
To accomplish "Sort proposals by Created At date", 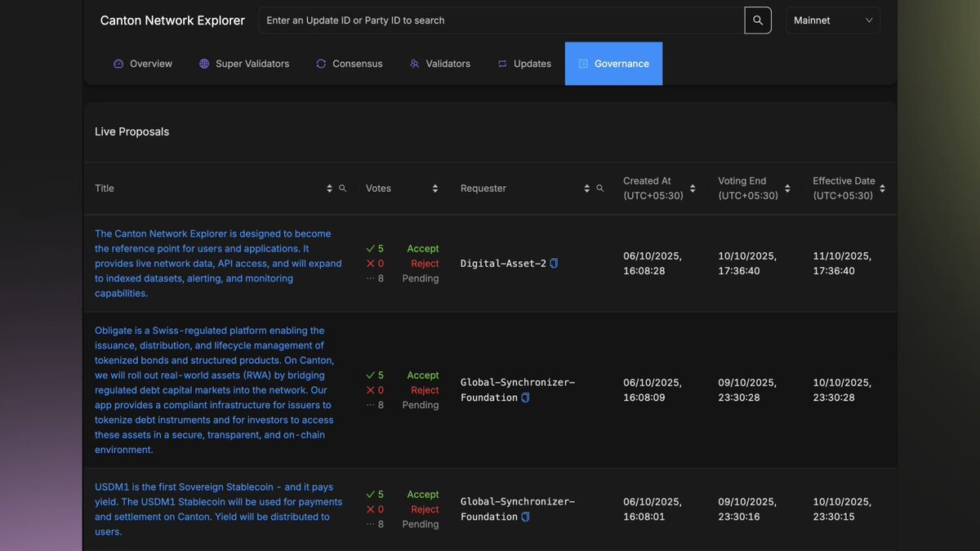I will point(693,189).
